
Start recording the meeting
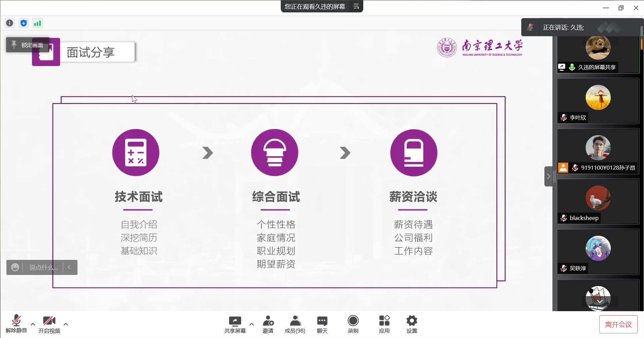tap(353, 324)
